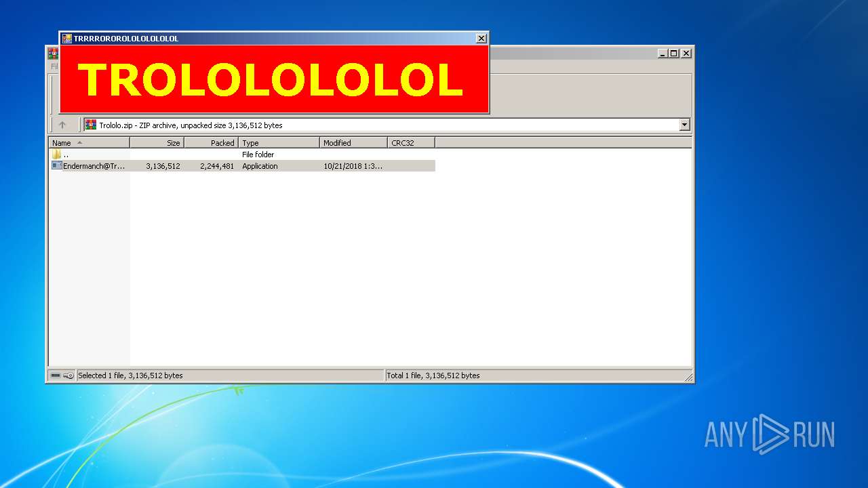Maximize the WinRAR window
Image resolution: width=868 pixels, height=488 pixels.
pyautogui.click(x=673, y=54)
